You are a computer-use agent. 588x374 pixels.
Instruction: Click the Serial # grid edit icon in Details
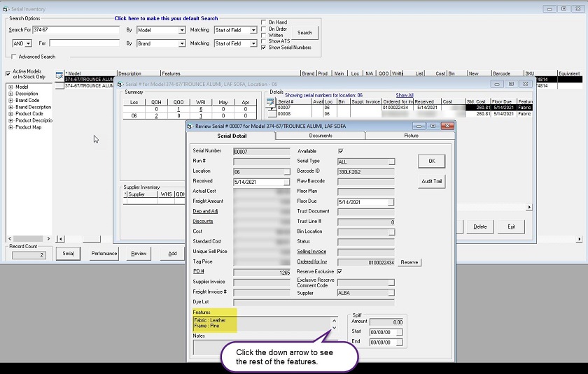tap(270, 101)
